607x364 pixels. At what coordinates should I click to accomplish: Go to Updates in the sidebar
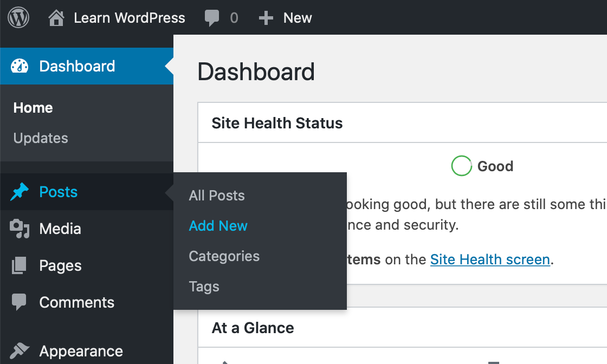click(x=40, y=138)
